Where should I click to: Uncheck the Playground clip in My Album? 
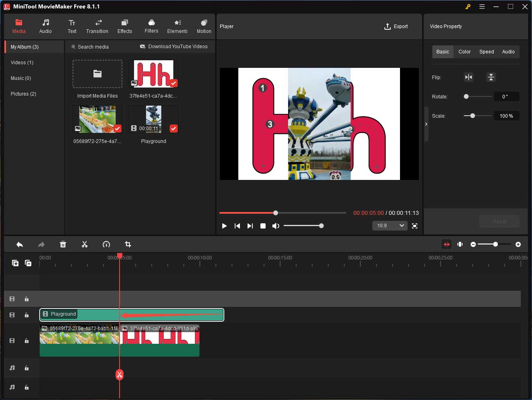[173, 129]
